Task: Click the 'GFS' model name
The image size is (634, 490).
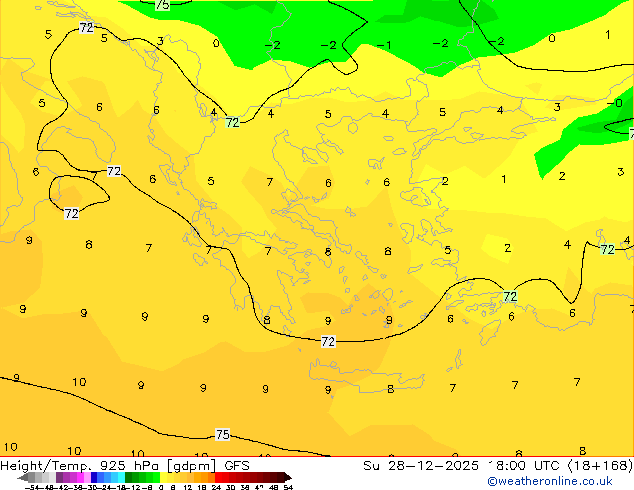Action: [237, 466]
